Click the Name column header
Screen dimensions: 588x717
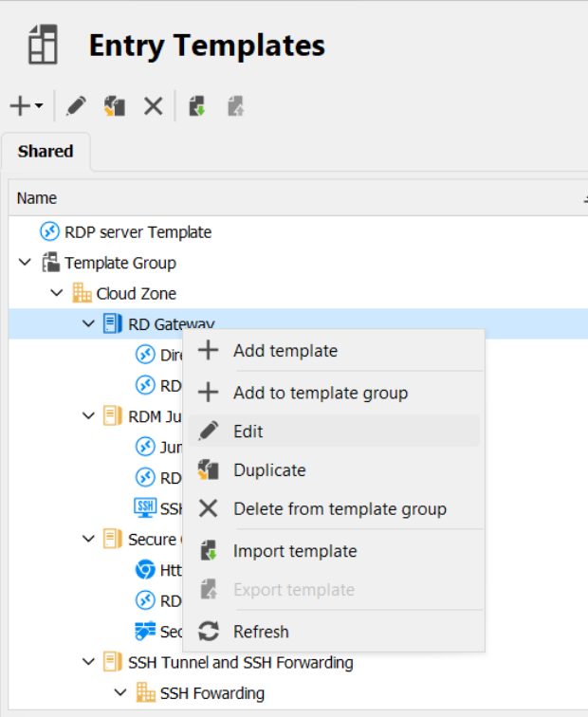(x=37, y=198)
